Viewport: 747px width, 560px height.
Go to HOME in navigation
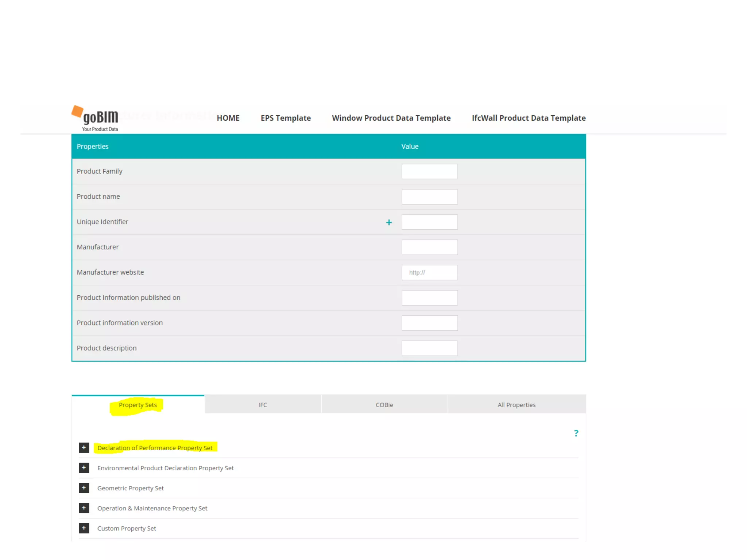click(228, 118)
